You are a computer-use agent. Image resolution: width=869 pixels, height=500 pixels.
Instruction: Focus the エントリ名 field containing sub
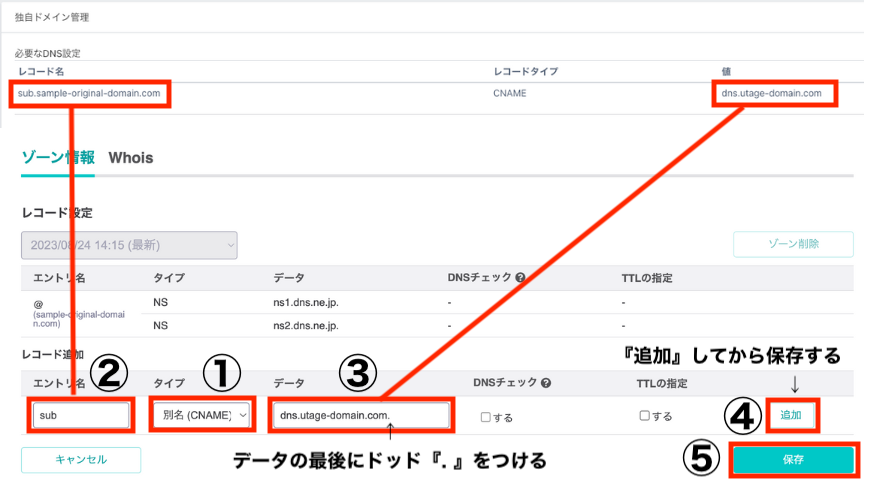click(x=81, y=415)
